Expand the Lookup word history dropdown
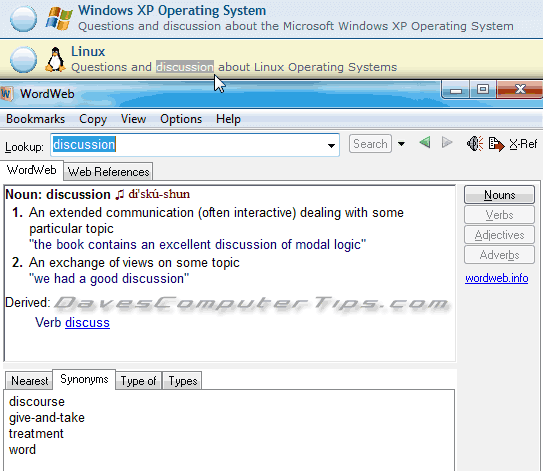The width and height of the screenshot is (543, 471). [x=331, y=145]
